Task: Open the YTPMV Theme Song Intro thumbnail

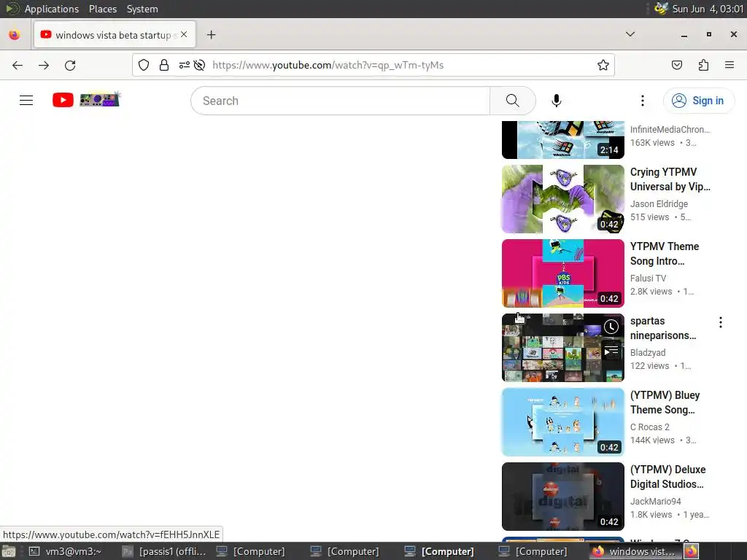Action: point(563,273)
